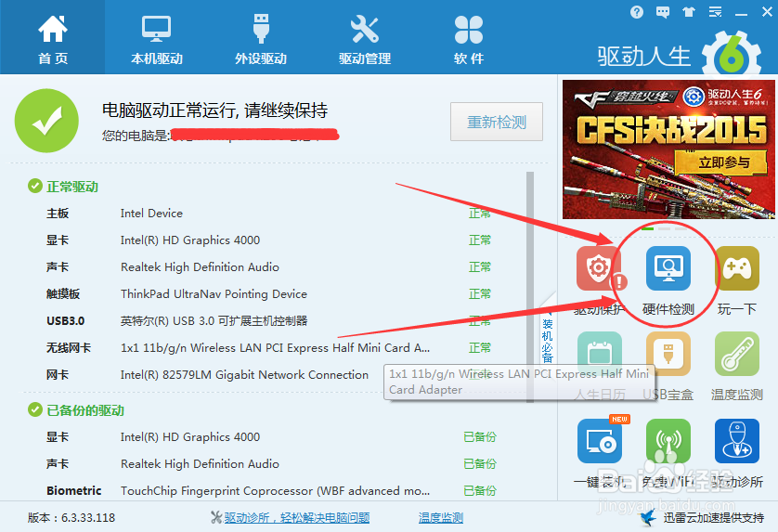Close the 驱动人生 window
This screenshot has height=532, width=778.
[x=767, y=12]
